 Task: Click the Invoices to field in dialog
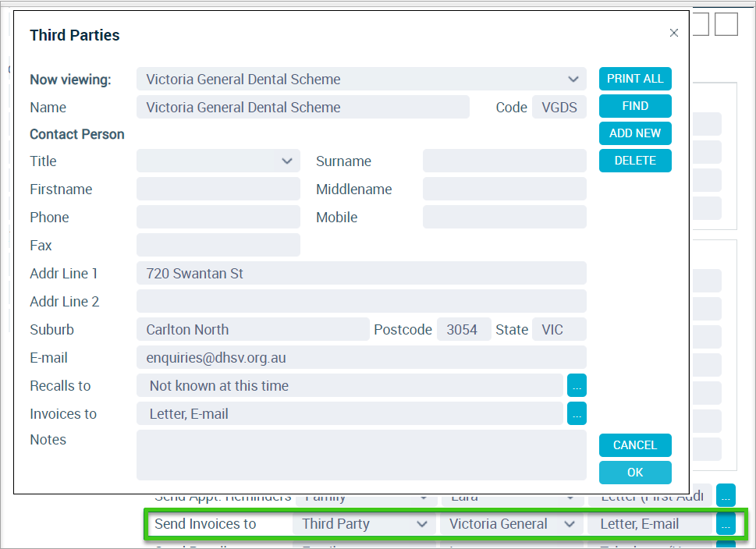(350, 413)
